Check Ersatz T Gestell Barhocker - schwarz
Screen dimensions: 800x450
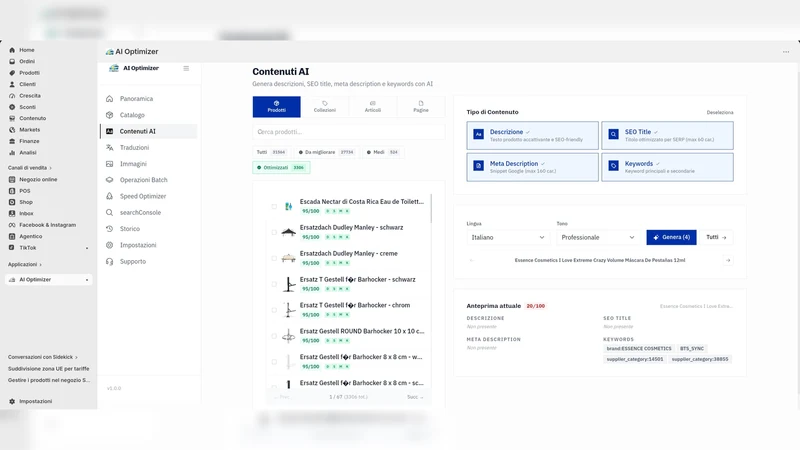[x=274, y=284]
